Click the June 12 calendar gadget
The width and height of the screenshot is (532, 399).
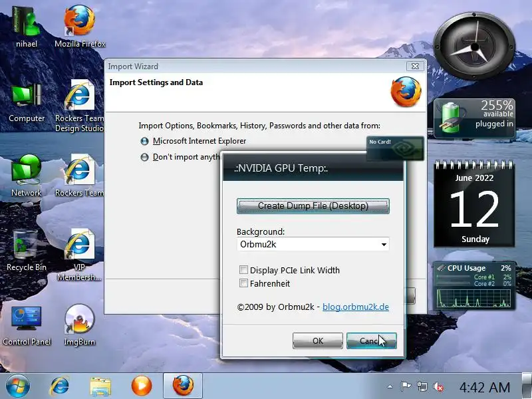click(x=475, y=203)
